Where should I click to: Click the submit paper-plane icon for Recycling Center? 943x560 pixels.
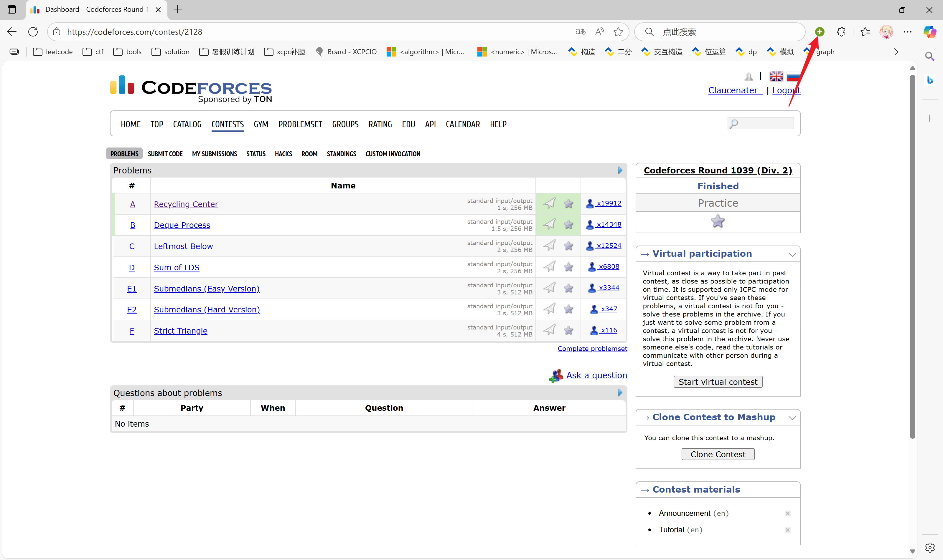click(549, 203)
